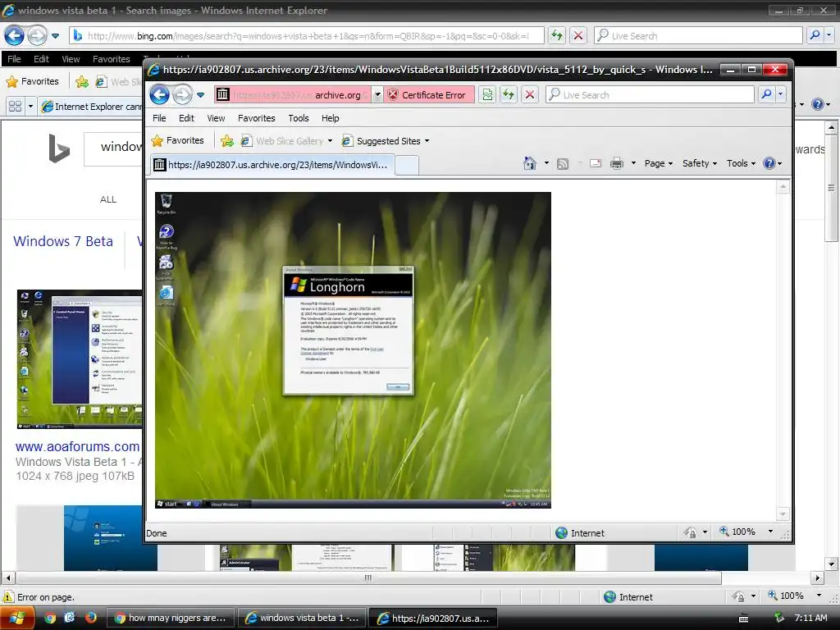The width and height of the screenshot is (840, 630).
Task: Click the address bar in the Bing window
Action: coord(308,36)
